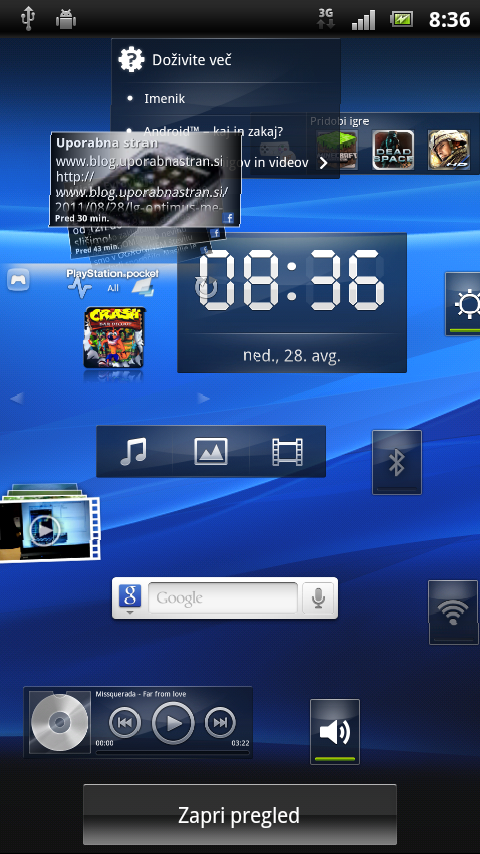This screenshot has width=480, height=854.
Task: Expand the Doživite več list arrow
Action: coord(323,162)
